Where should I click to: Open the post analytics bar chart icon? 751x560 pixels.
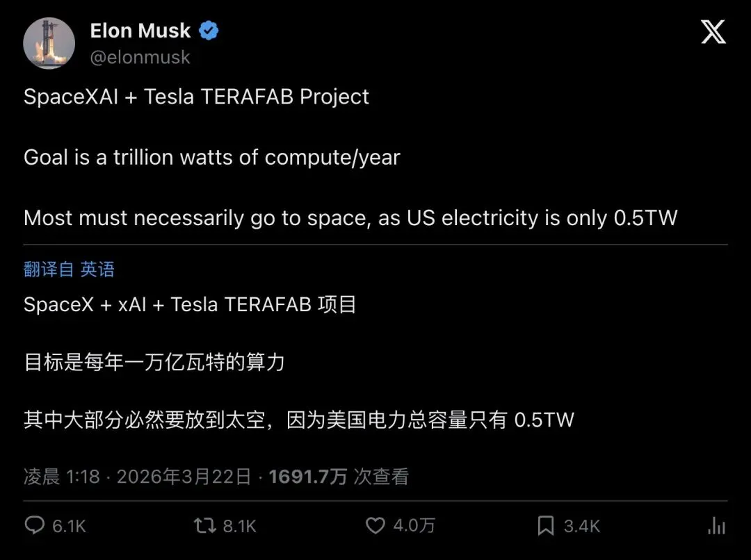pyautogui.click(x=716, y=525)
